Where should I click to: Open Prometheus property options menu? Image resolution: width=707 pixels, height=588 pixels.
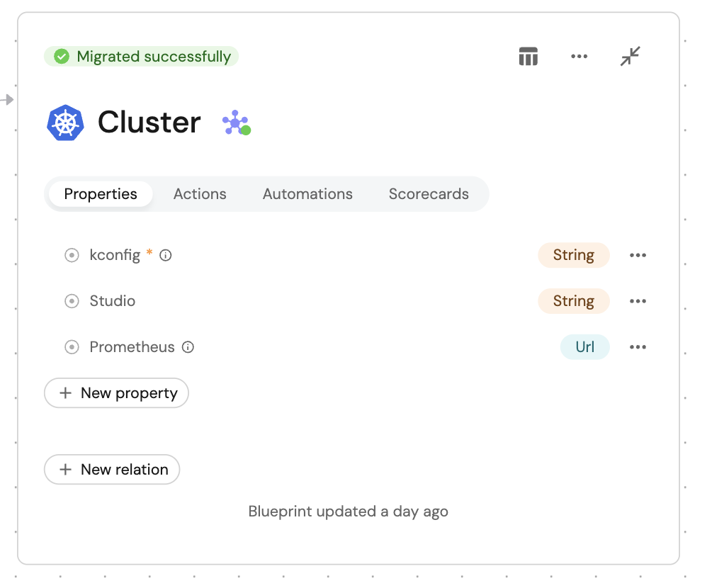[638, 347]
